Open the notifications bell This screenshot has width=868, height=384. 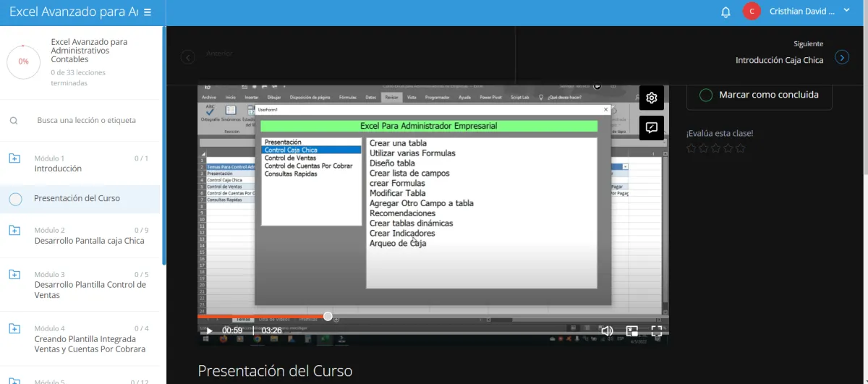tap(726, 12)
